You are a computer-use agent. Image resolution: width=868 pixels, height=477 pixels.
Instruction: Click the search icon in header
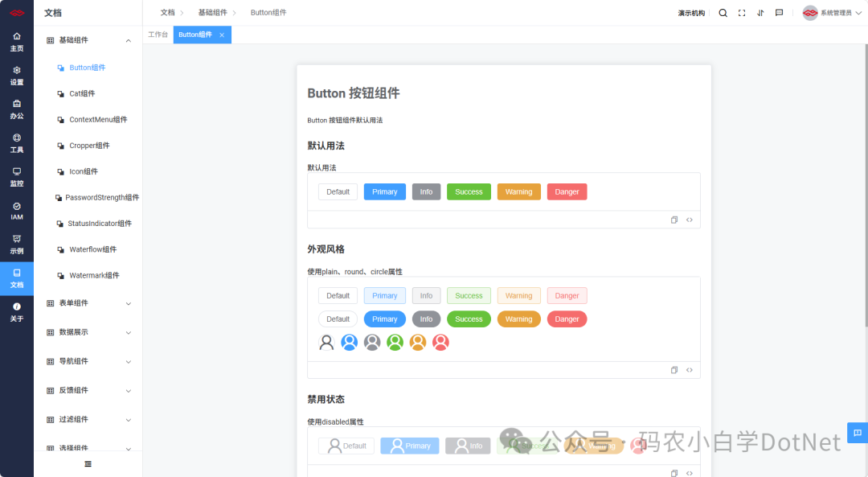tap(723, 13)
